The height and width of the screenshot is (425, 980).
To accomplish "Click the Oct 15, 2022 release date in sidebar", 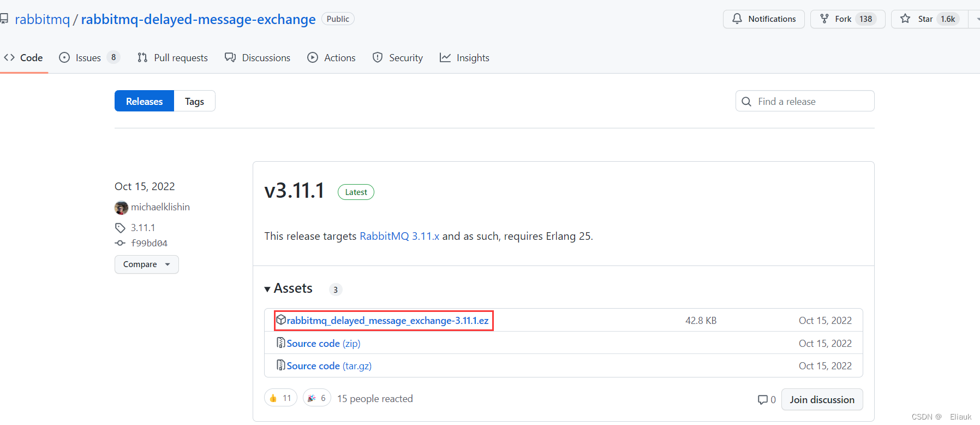I will 145,187.
